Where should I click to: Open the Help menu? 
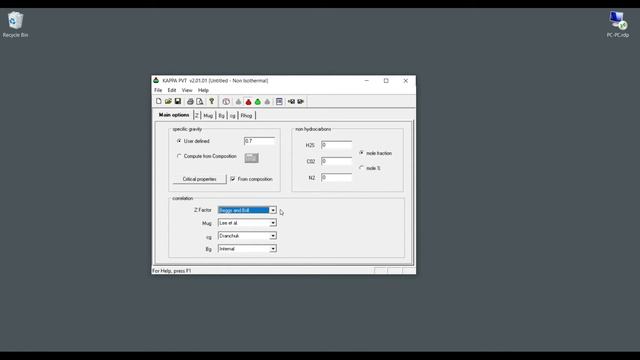(203, 90)
